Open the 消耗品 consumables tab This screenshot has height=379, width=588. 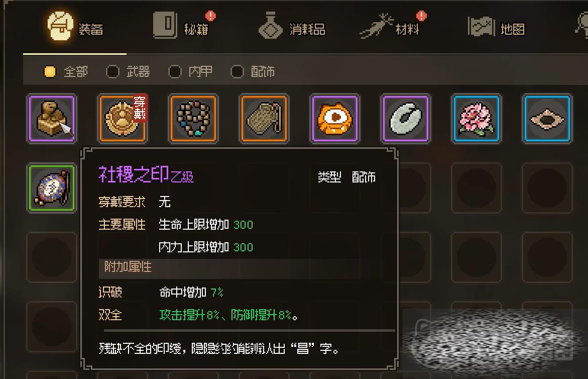point(292,26)
